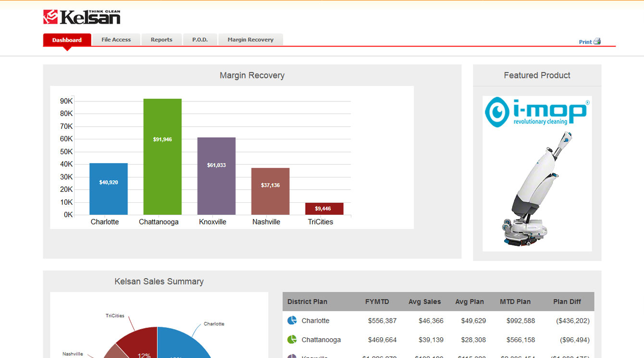Click the printer icon
This screenshot has width=644, height=358.
[x=597, y=41]
